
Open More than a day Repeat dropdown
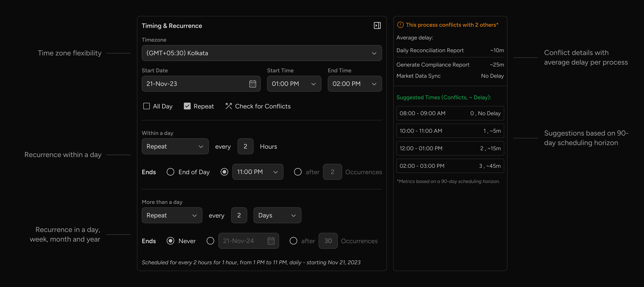tap(172, 215)
